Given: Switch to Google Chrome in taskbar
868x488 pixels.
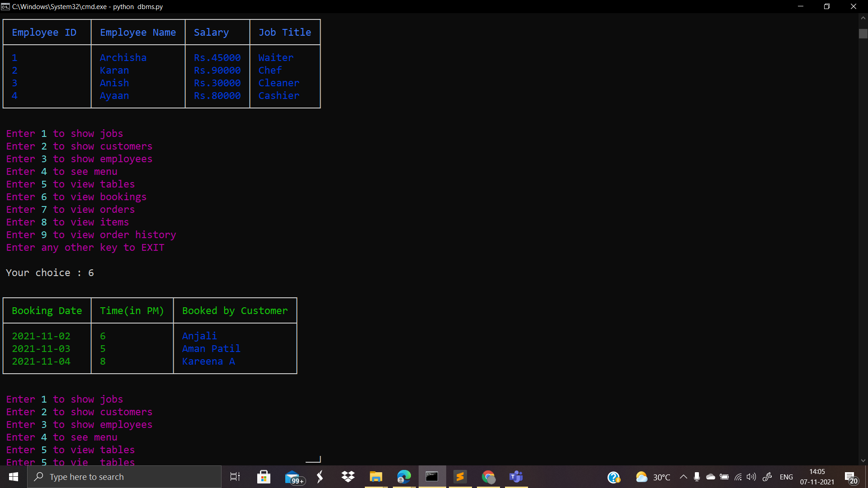Looking at the screenshot, I should (x=488, y=477).
